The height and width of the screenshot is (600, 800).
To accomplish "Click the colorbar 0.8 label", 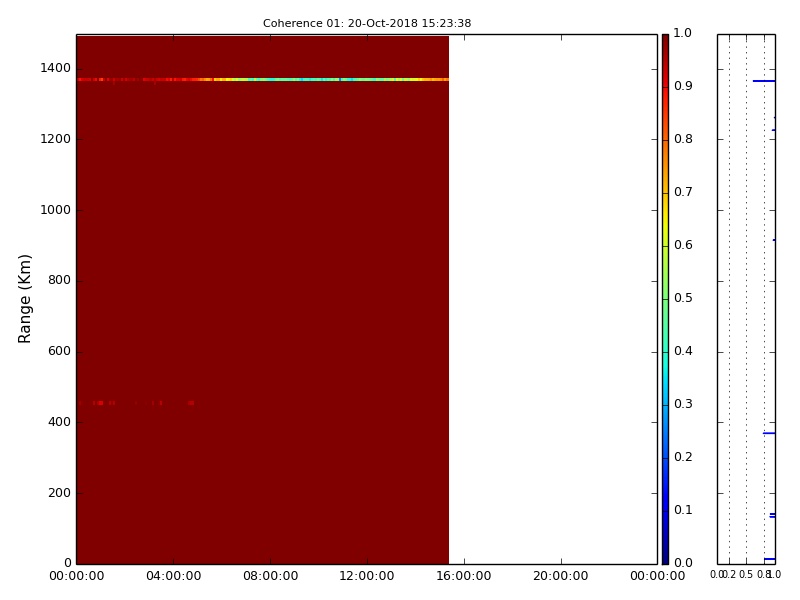I will tap(683, 139).
